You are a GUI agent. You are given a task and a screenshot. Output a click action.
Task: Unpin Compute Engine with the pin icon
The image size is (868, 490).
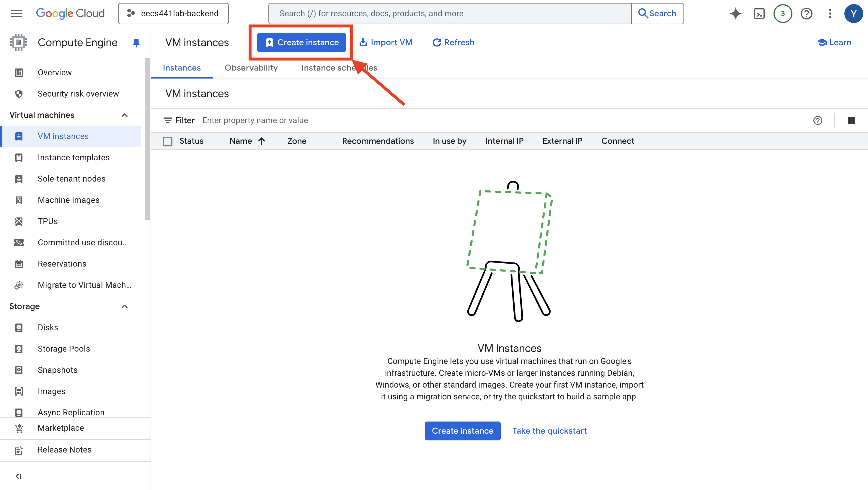(136, 43)
